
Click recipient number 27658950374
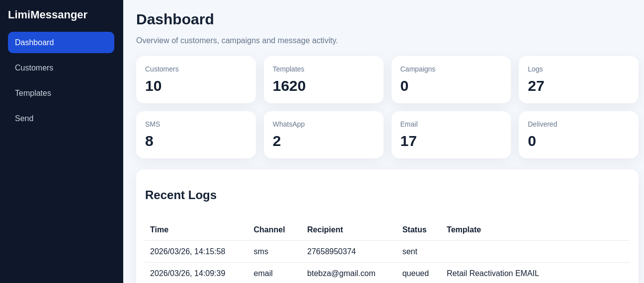pos(331,252)
